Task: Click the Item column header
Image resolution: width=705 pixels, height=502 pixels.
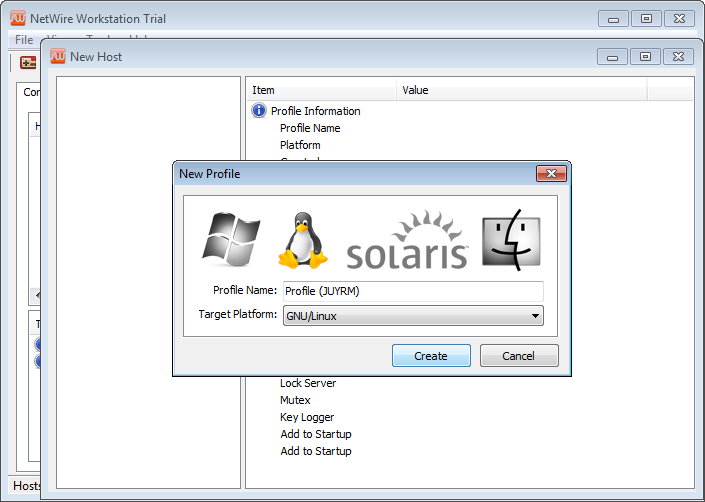Action: pyautogui.click(x=321, y=90)
